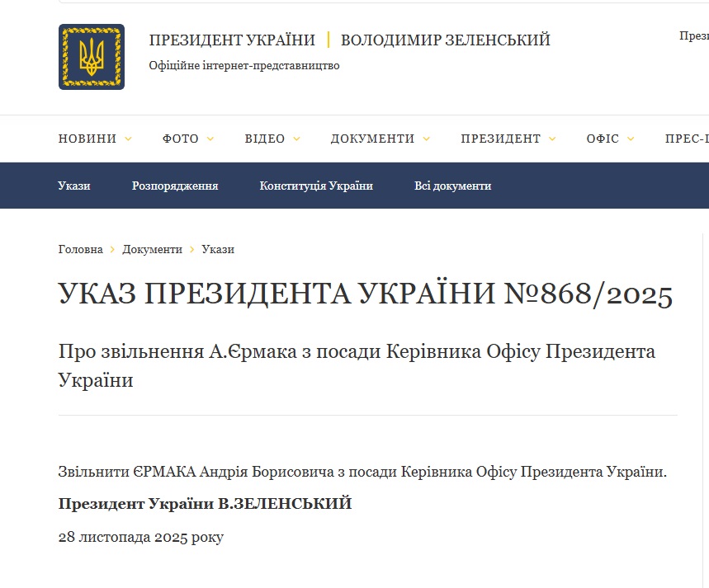Screen dimensions: 709x588
Task: Click the Головна breadcrumb link
Action: tap(81, 249)
